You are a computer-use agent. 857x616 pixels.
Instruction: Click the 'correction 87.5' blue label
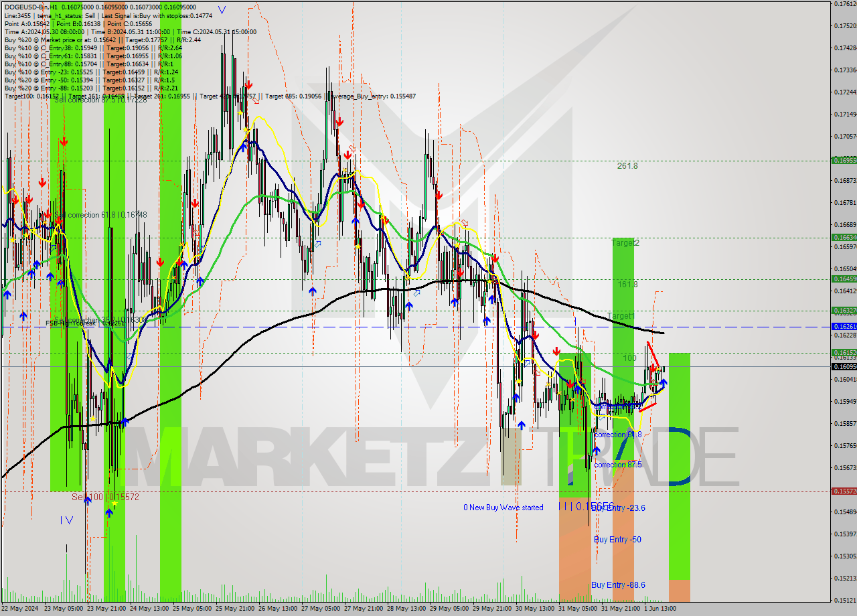pyautogui.click(x=617, y=465)
